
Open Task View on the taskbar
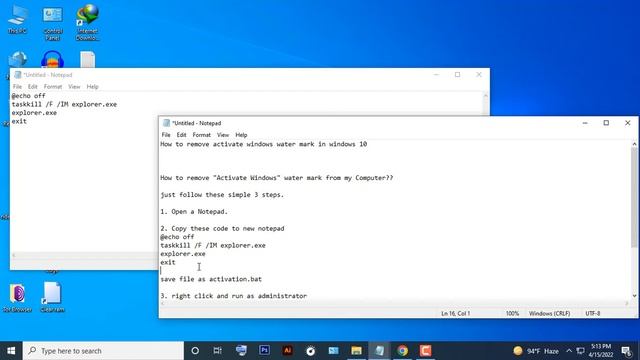(x=218, y=351)
